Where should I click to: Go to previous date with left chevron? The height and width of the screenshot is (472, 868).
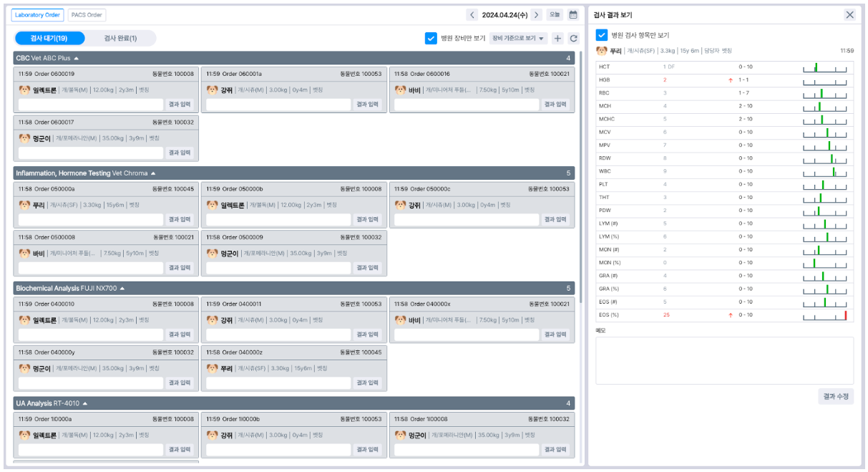pyautogui.click(x=472, y=15)
